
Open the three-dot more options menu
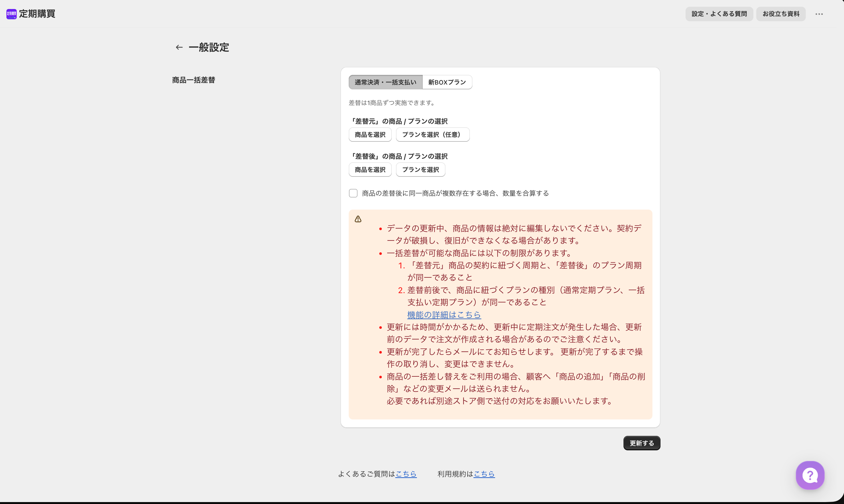click(x=819, y=14)
